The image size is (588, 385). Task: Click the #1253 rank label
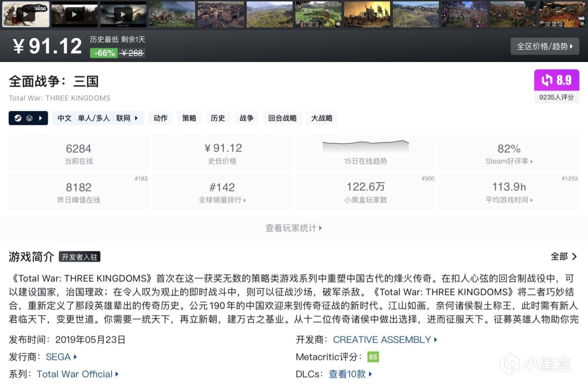[570, 178]
